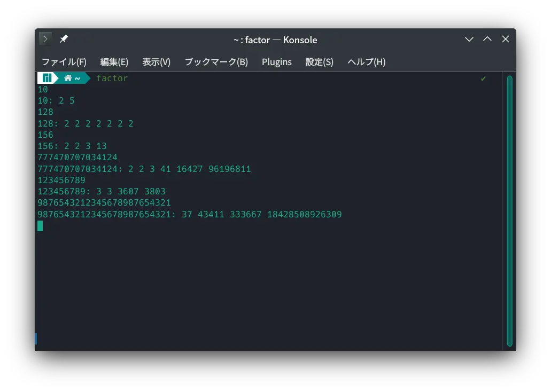Click the "~ : factor — Konsole" window title

click(275, 40)
